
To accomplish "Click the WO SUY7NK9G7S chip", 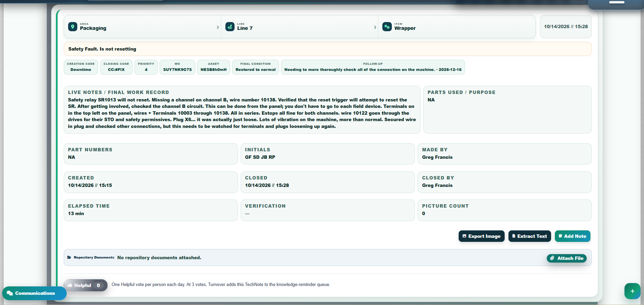I will click(177, 67).
